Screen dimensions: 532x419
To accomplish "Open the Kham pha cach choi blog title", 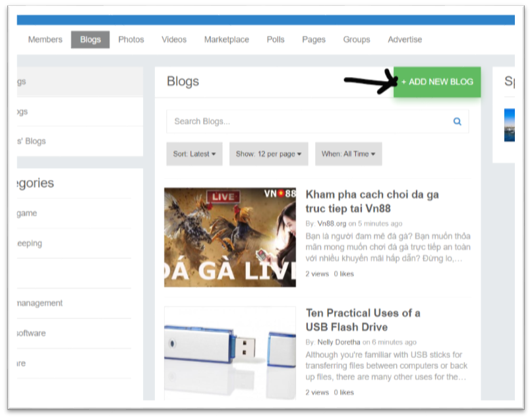I will point(372,202).
